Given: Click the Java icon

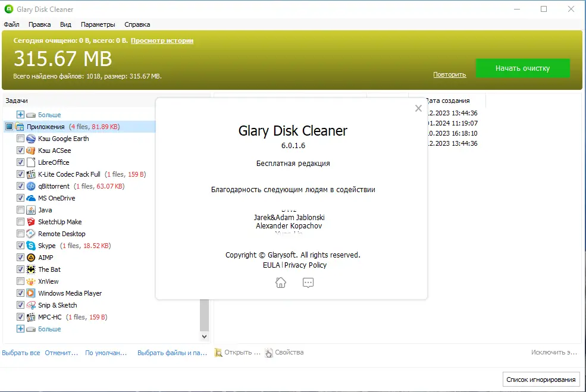Looking at the screenshot, I should click(31, 210).
